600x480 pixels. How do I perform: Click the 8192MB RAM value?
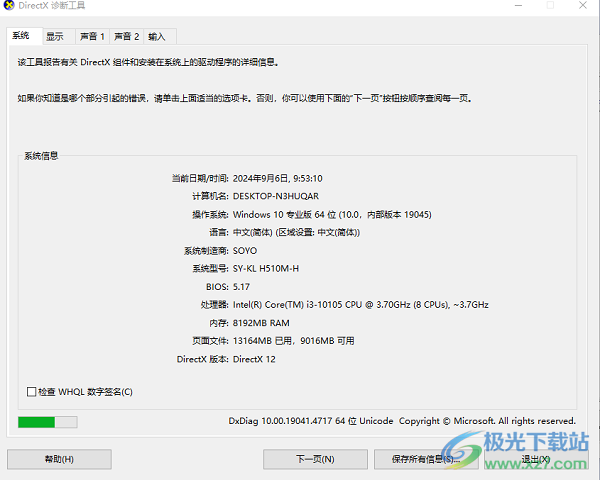pyautogui.click(x=261, y=323)
